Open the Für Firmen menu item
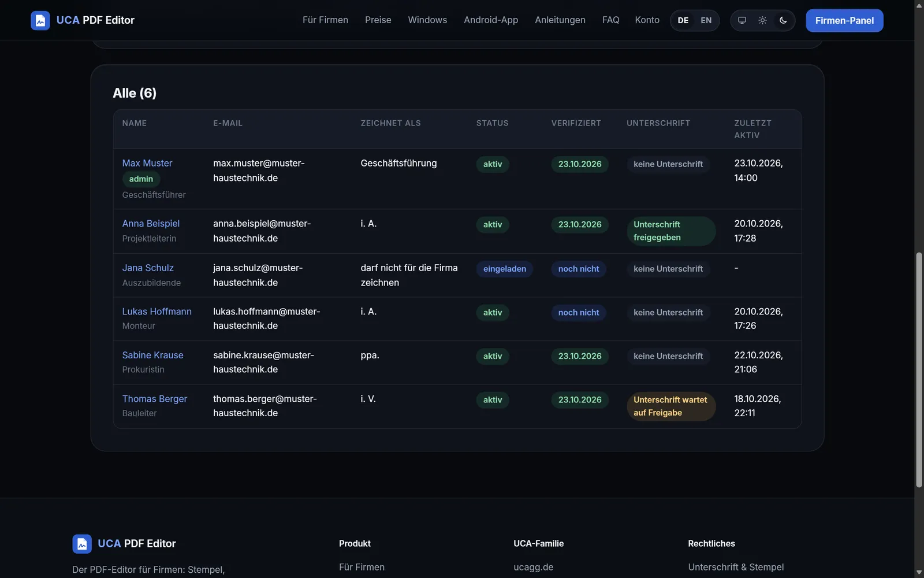Viewport: 924px width, 578px height. pyautogui.click(x=325, y=20)
